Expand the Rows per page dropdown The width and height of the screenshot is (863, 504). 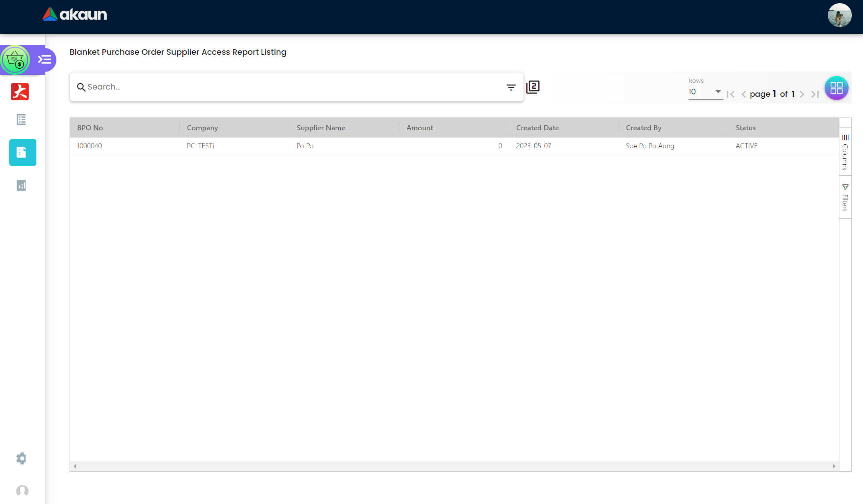[x=705, y=92]
